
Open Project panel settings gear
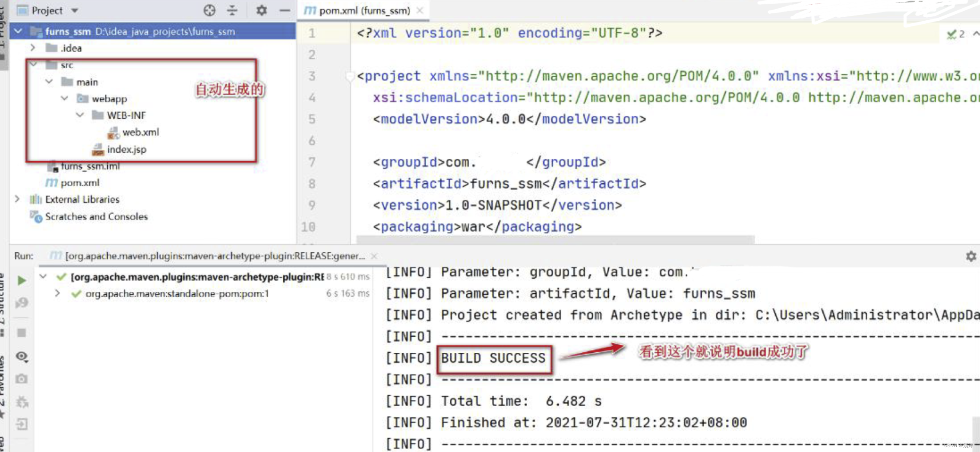261,10
